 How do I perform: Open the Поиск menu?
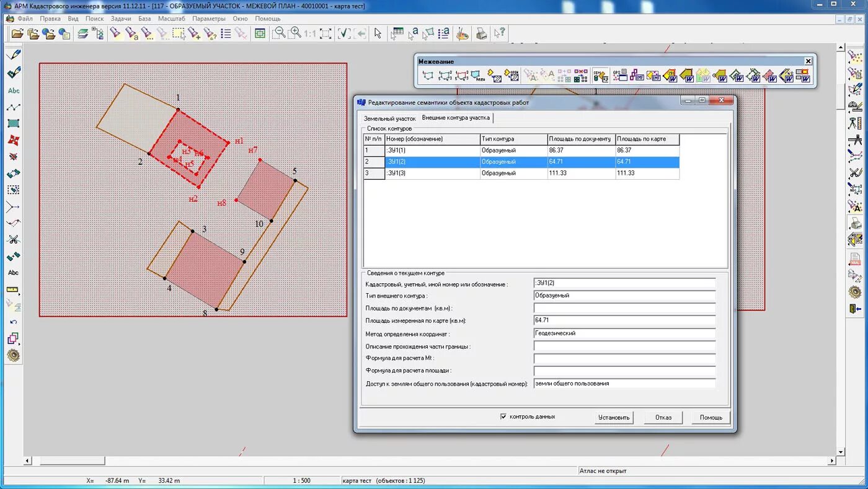(x=94, y=19)
